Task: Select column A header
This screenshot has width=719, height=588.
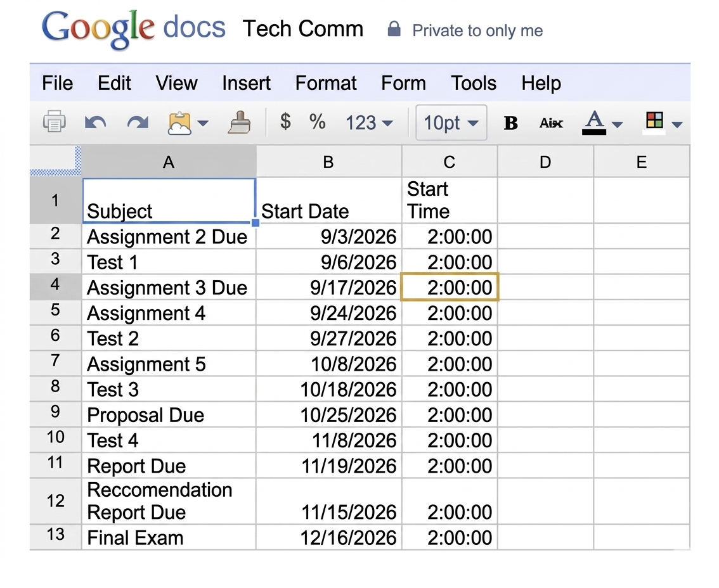Action: (x=169, y=162)
